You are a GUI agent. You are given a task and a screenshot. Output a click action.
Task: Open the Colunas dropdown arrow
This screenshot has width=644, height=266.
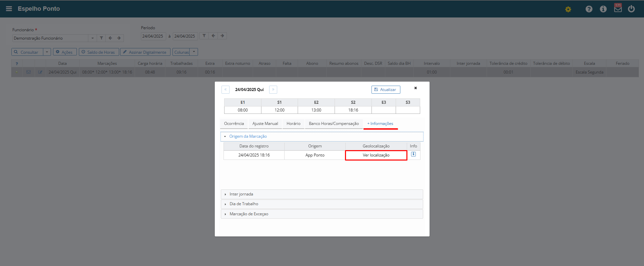click(x=194, y=52)
